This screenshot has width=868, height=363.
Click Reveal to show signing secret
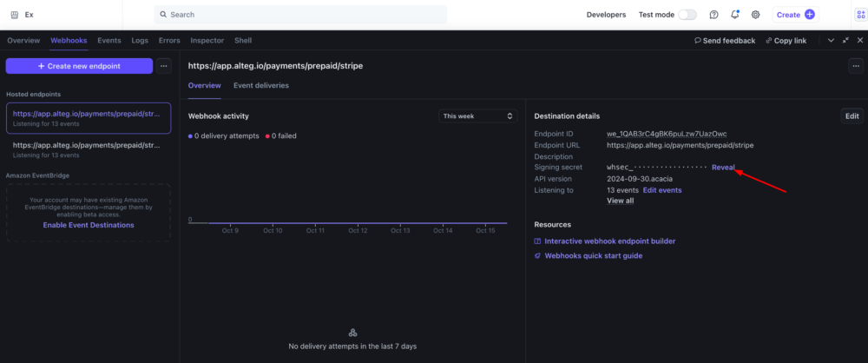pyautogui.click(x=723, y=168)
